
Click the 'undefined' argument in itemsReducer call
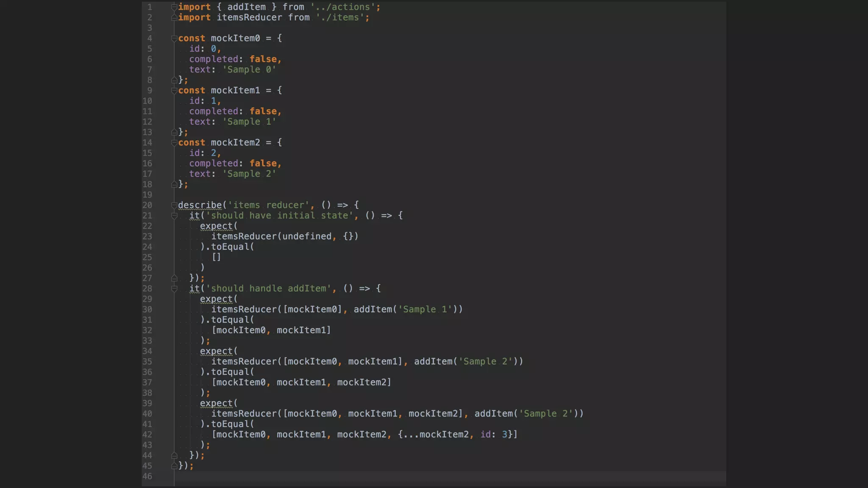click(x=307, y=236)
